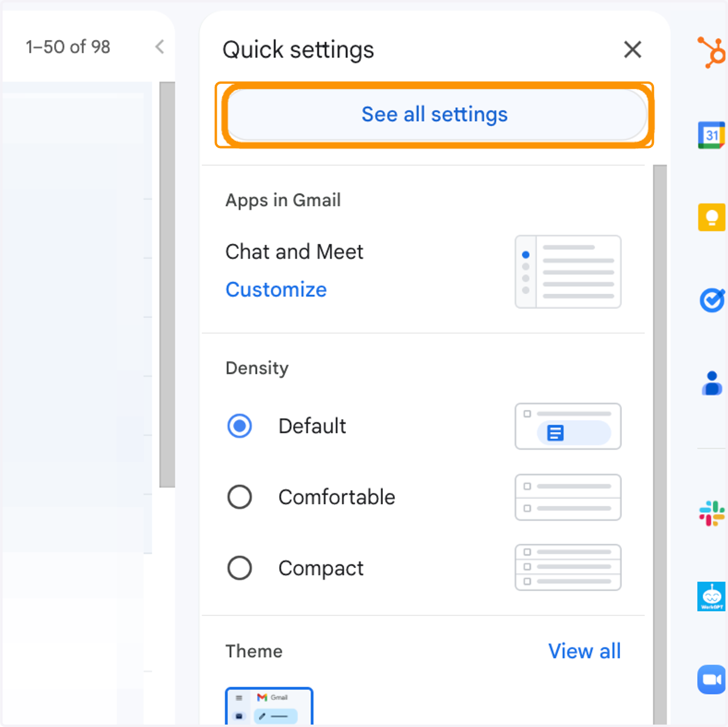
Task: Select Default density option
Action: click(x=240, y=426)
